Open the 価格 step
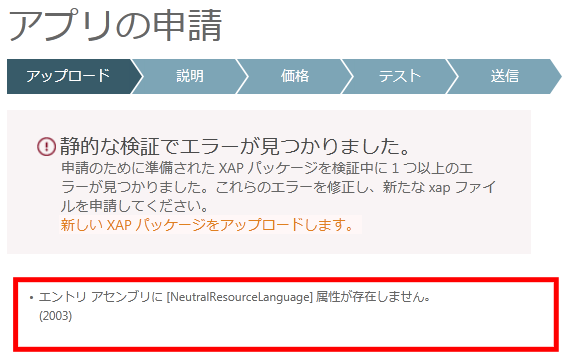The width and height of the screenshot is (568, 363). pos(295,76)
